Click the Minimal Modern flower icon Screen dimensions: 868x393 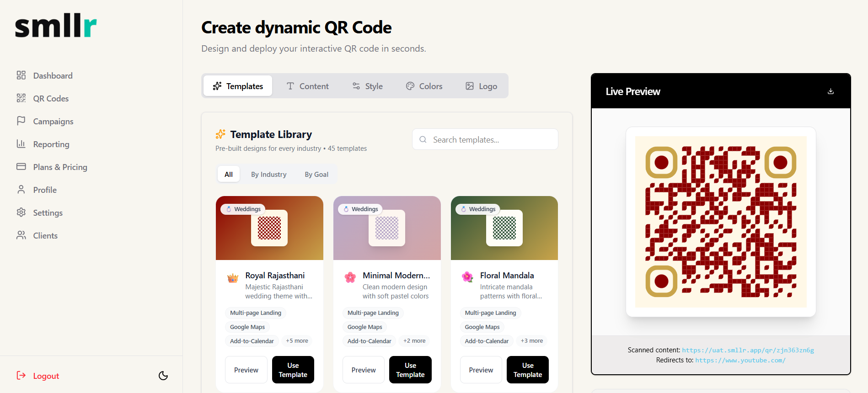[x=350, y=277]
